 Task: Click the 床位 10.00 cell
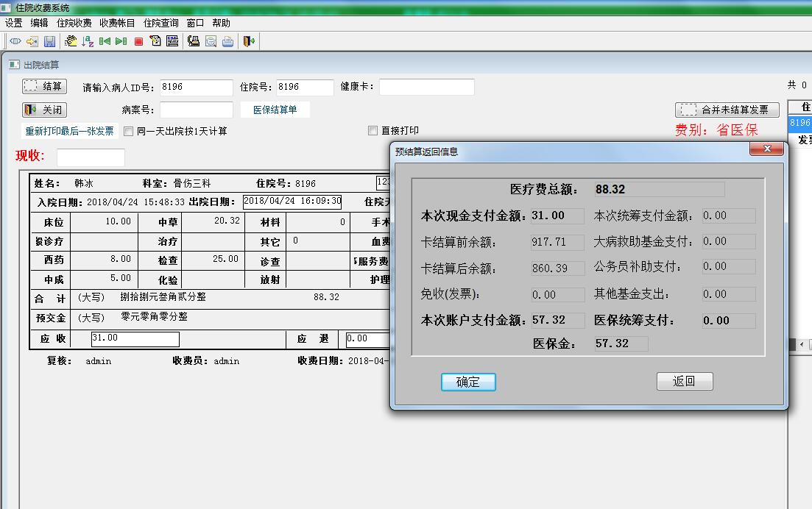click(x=104, y=221)
